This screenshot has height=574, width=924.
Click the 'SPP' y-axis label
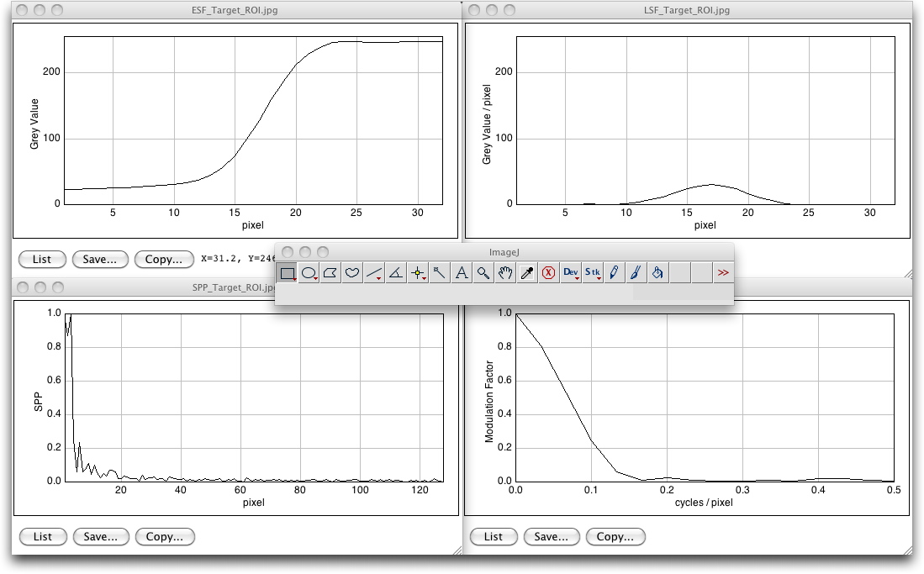(39, 402)
